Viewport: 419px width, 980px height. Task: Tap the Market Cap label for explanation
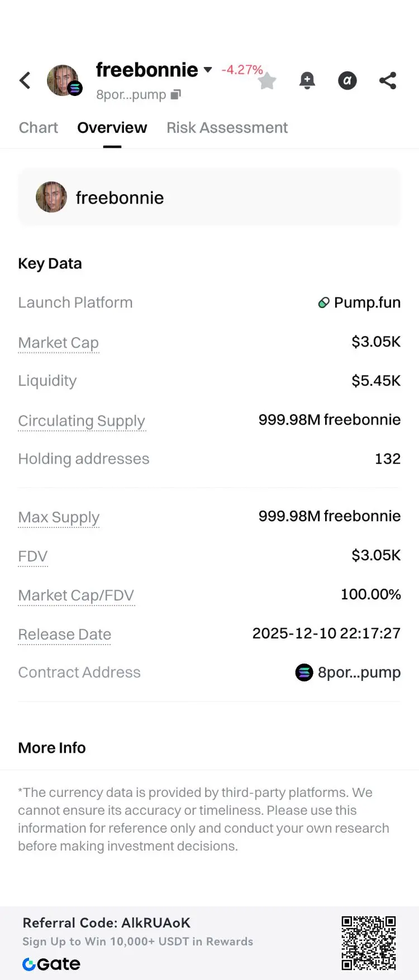(x=58, y=343)
